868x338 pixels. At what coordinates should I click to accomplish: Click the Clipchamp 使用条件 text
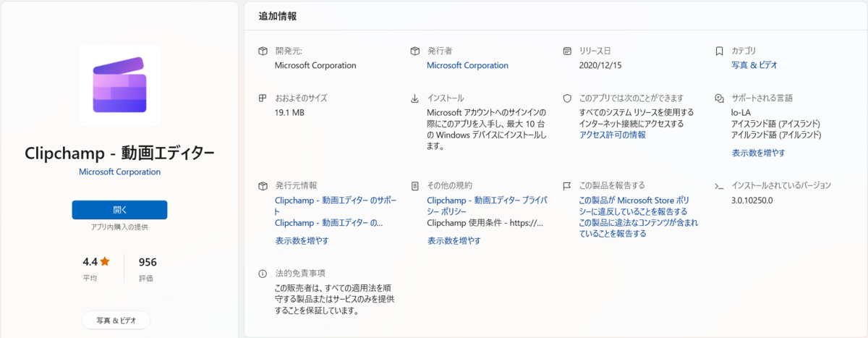click(x=485, y=223)
